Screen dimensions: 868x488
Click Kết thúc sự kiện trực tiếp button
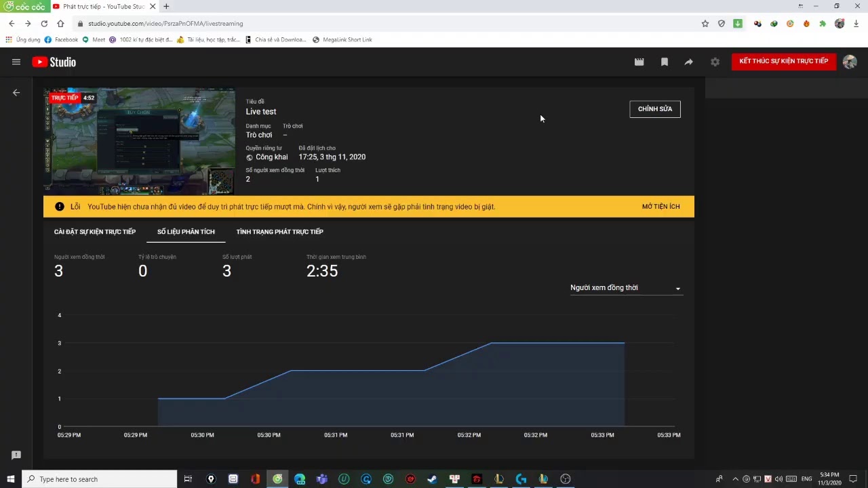pos(784,62)
